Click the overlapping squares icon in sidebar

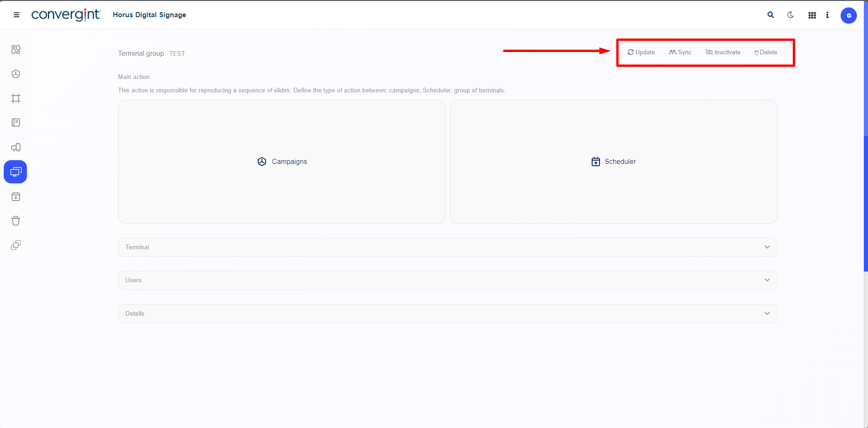tap(16, 245)
